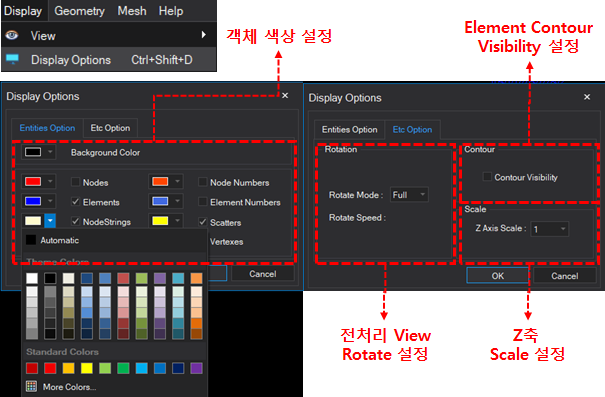Pick the blue Elements color swatch
Screen dimensions: 605x397
[33, 201]
